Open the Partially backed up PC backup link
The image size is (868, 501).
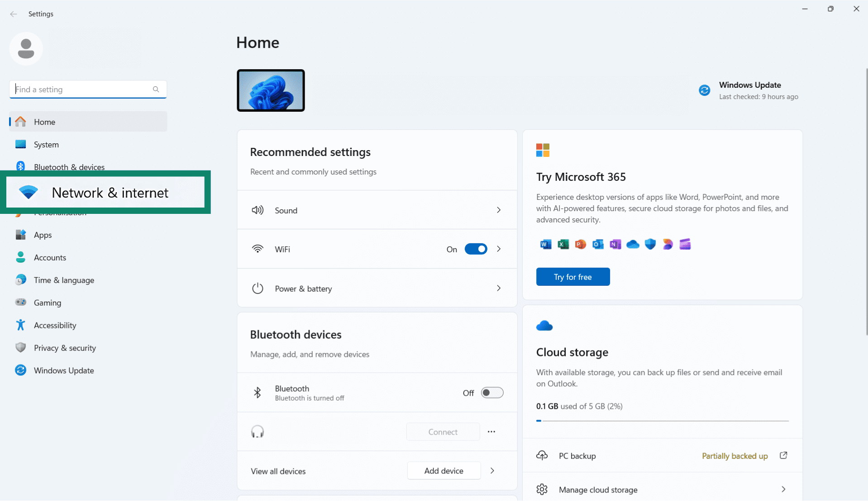tap(734, 456)
